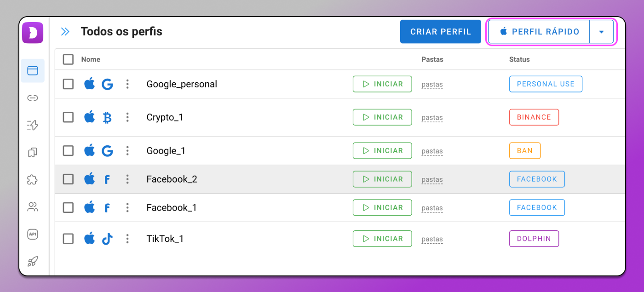Click the Dolphin logo at top left
This screenshot has width=644, height=292.
click(x=33, y=33)
